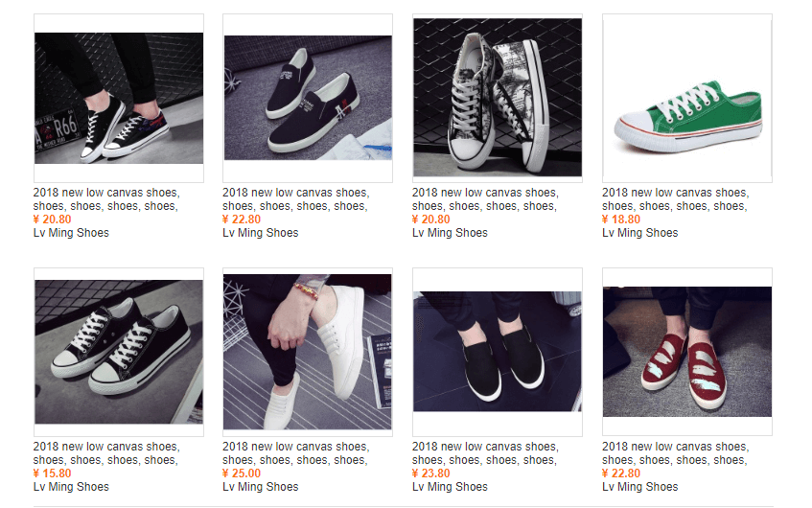Select the ¥ 15.80 price label

52,473
